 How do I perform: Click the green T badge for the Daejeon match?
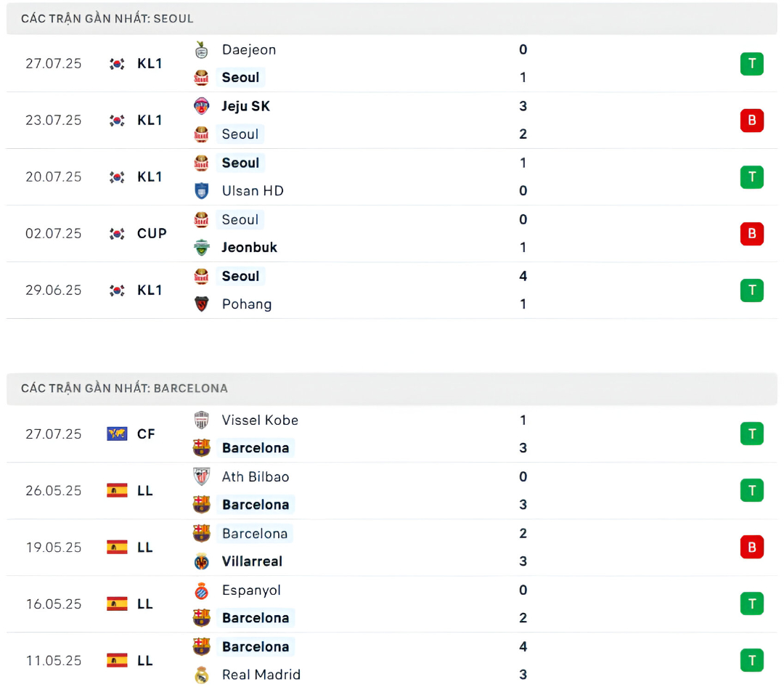point(752,64)
